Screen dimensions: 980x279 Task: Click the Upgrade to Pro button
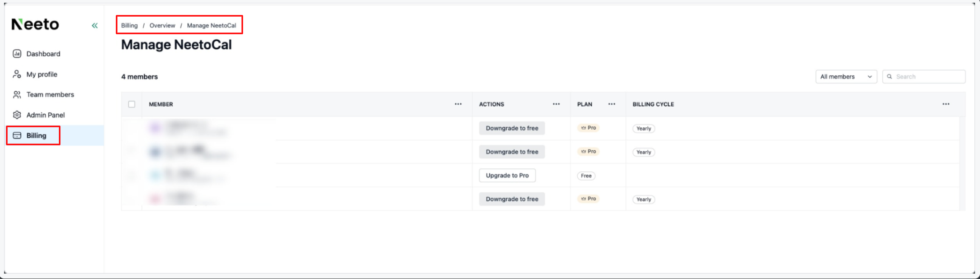[x=507, y=176]
